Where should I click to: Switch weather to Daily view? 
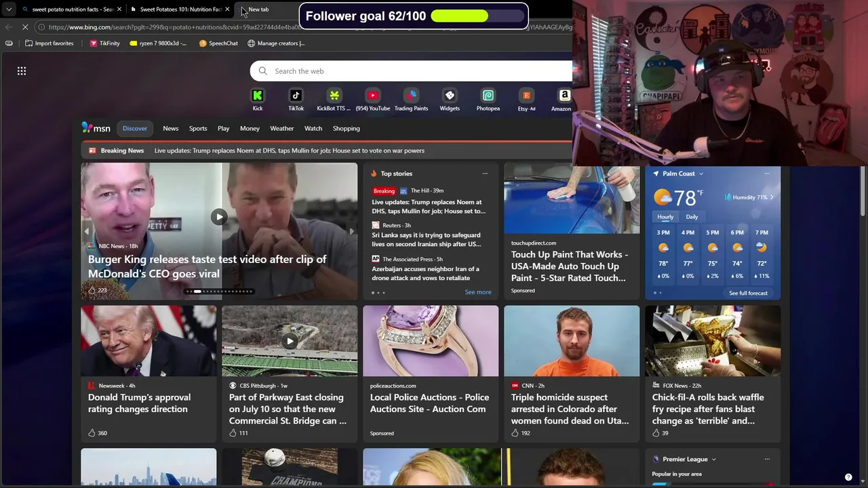tap(692, 217)
